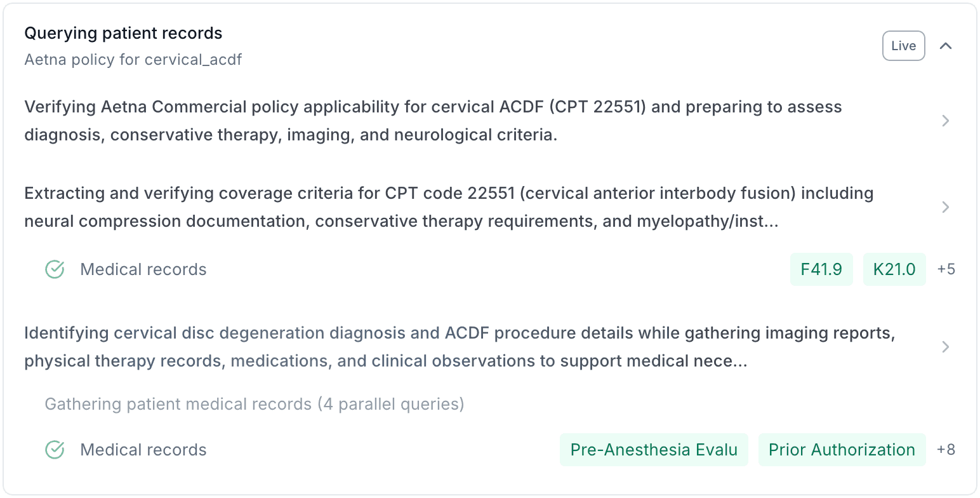Viewport: 980px width, 498px height.
Task: Expand the Verifying Aetna Commercial policy step
Action: click(x=946, y=121)
